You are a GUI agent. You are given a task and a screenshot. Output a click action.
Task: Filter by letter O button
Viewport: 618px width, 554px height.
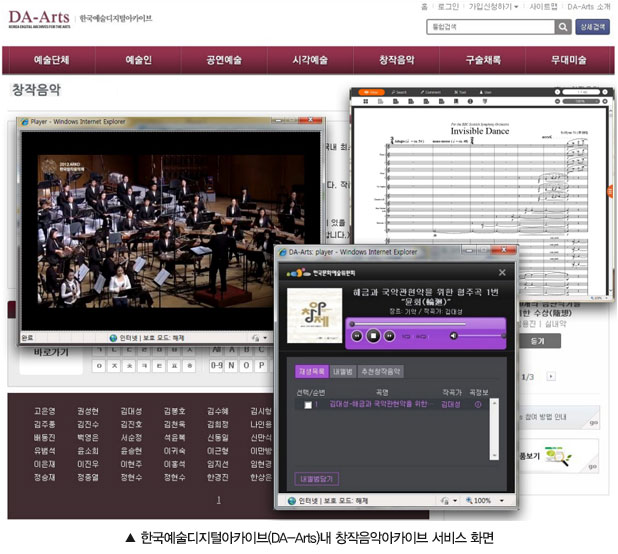[x=246, y=366]
